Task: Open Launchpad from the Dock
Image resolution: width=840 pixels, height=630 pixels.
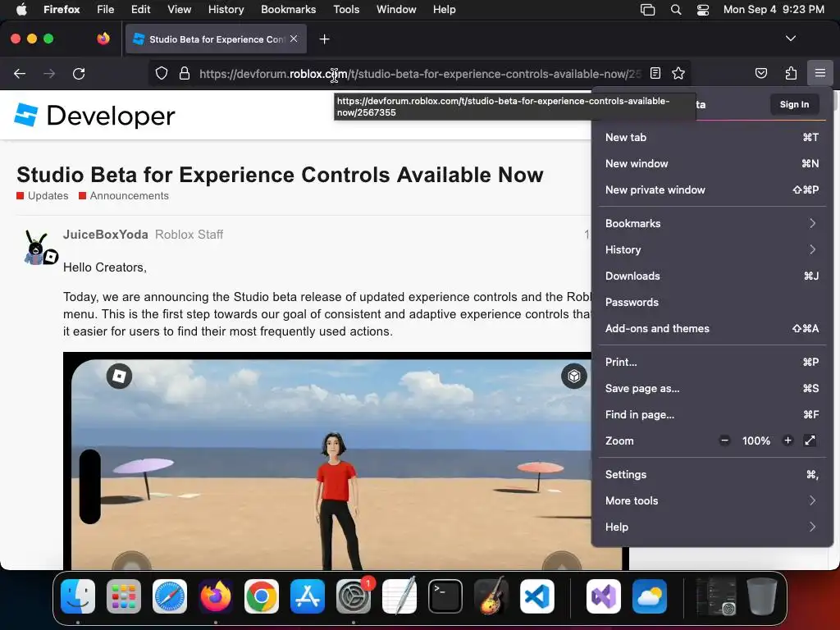Action: point(124,596)
